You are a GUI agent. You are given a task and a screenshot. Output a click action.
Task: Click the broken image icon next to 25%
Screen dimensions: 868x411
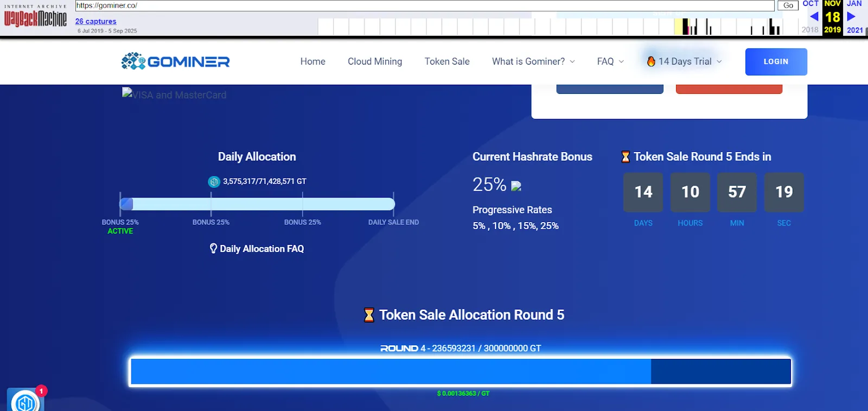516,186
